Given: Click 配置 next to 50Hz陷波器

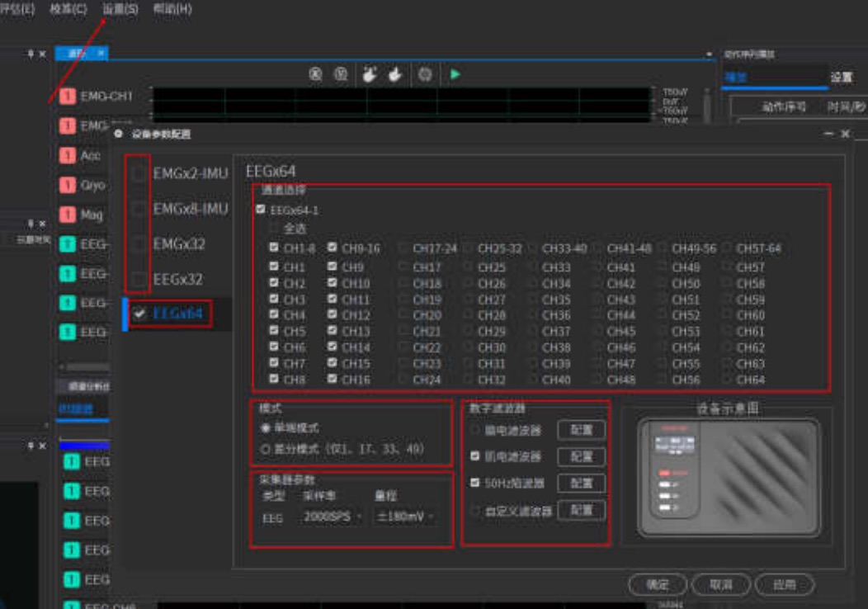Looking at the screenshot, I should click(581, 484).
